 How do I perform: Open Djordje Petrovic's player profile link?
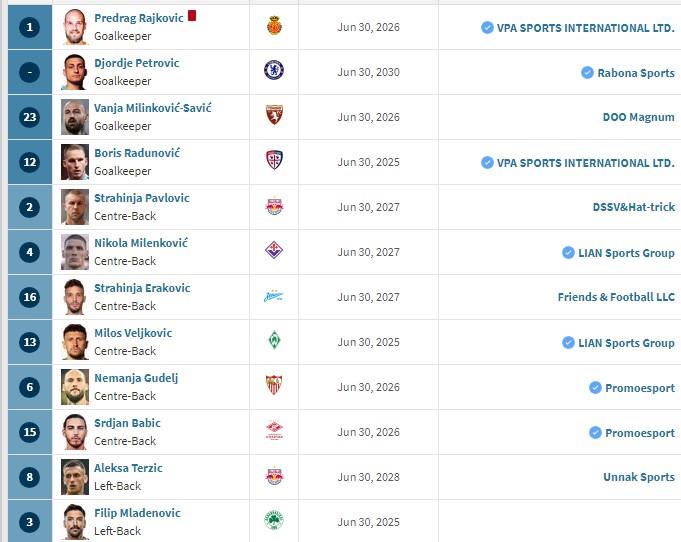(x=136, y=63)
